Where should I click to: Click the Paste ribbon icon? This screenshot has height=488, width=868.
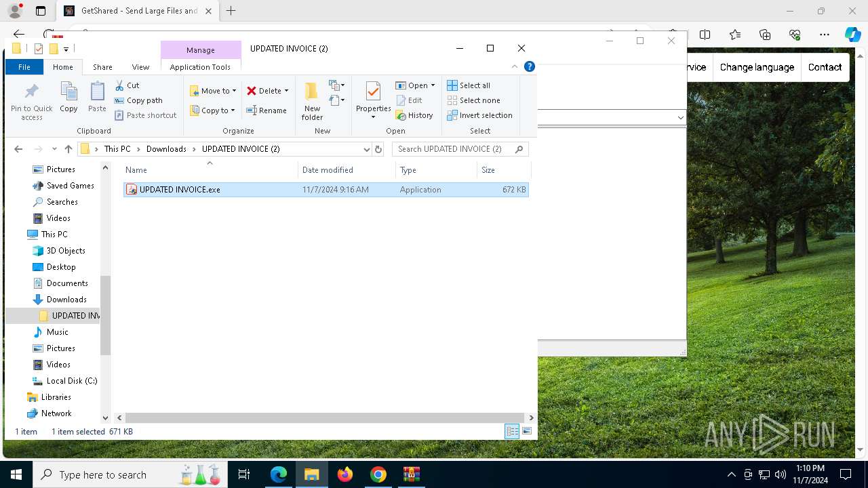point(97,97)
